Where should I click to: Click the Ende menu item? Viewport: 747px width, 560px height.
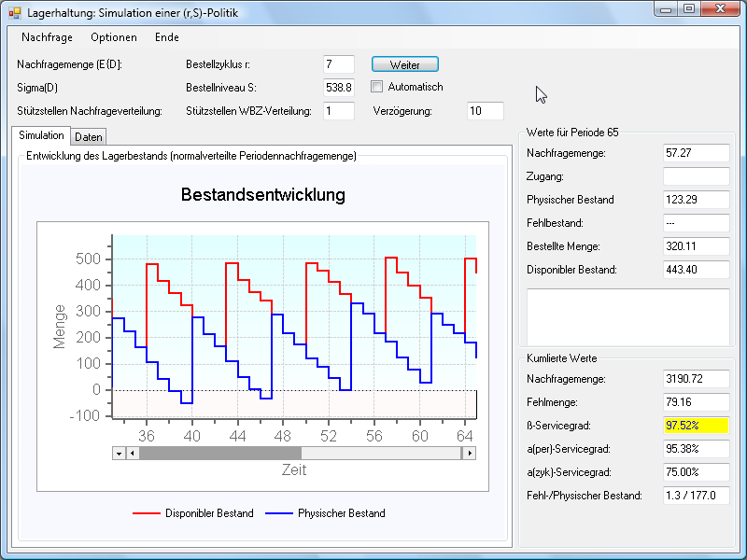[167, 37]
